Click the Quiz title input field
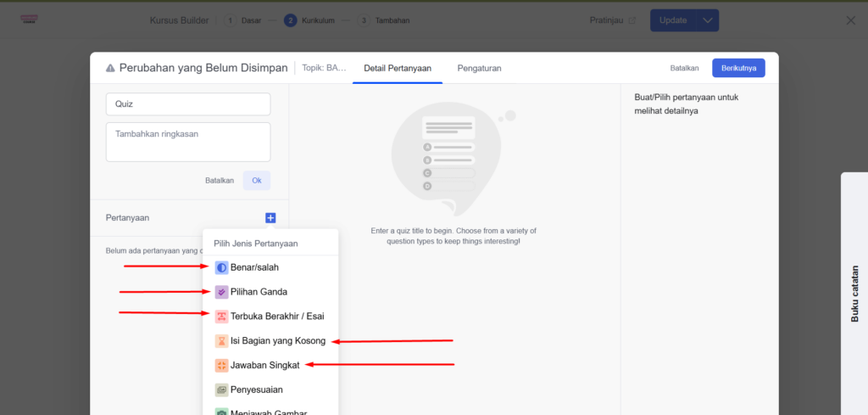 tap(188, 104)
